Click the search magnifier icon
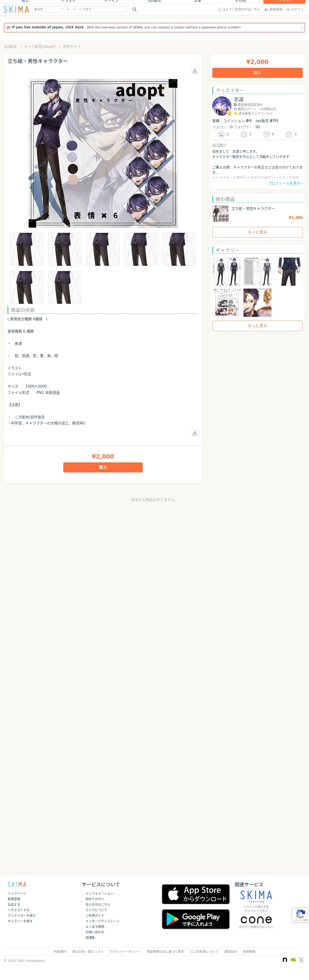Image resolution: width=309 pixels, height=980 pixels. tap(135, 10)
